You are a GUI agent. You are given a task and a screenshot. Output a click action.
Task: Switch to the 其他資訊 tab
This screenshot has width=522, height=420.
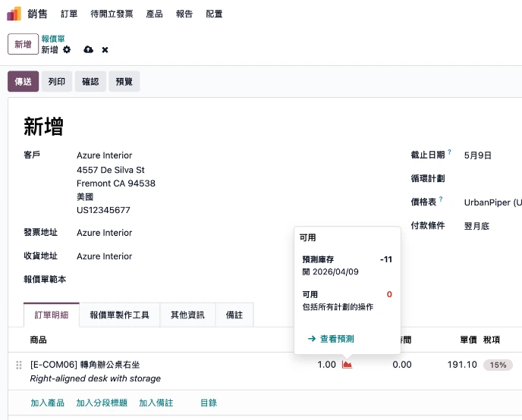click(187, 315)
